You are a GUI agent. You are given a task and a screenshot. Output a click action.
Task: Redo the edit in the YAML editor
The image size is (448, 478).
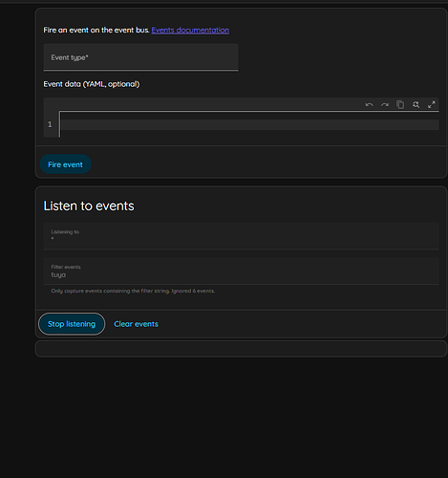pyautogui.click(x=385, y=104)
